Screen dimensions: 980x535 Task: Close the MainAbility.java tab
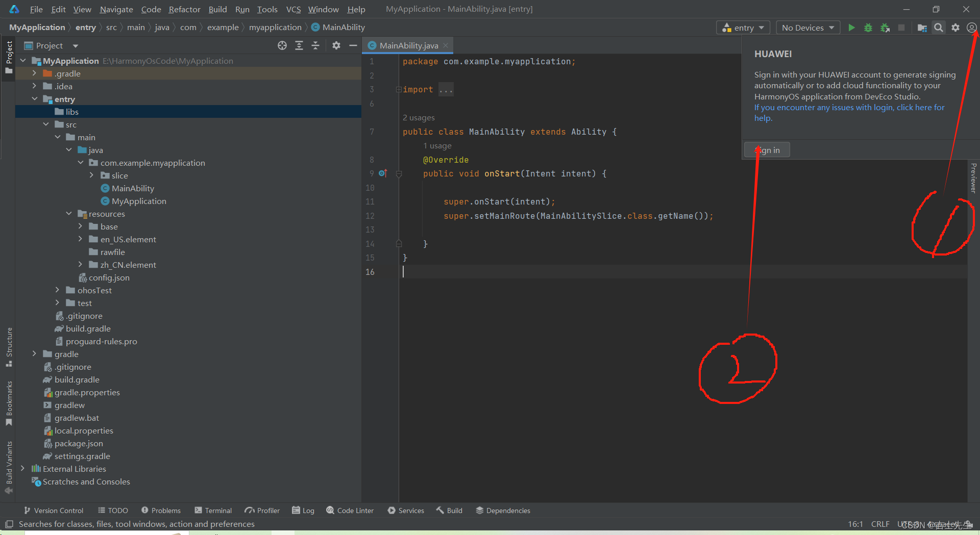446,45
